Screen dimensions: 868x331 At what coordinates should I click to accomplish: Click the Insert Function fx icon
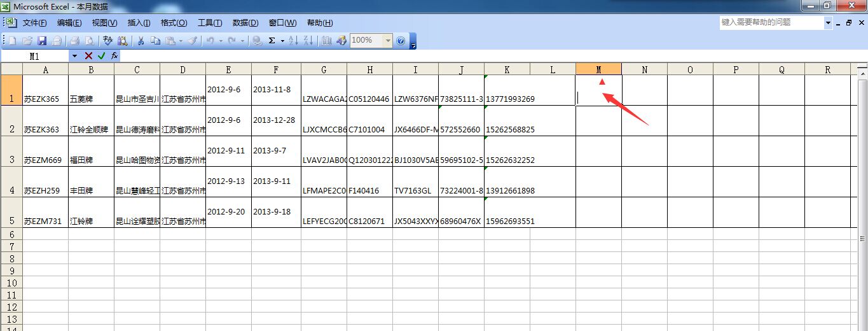click(x=114, y=56)
